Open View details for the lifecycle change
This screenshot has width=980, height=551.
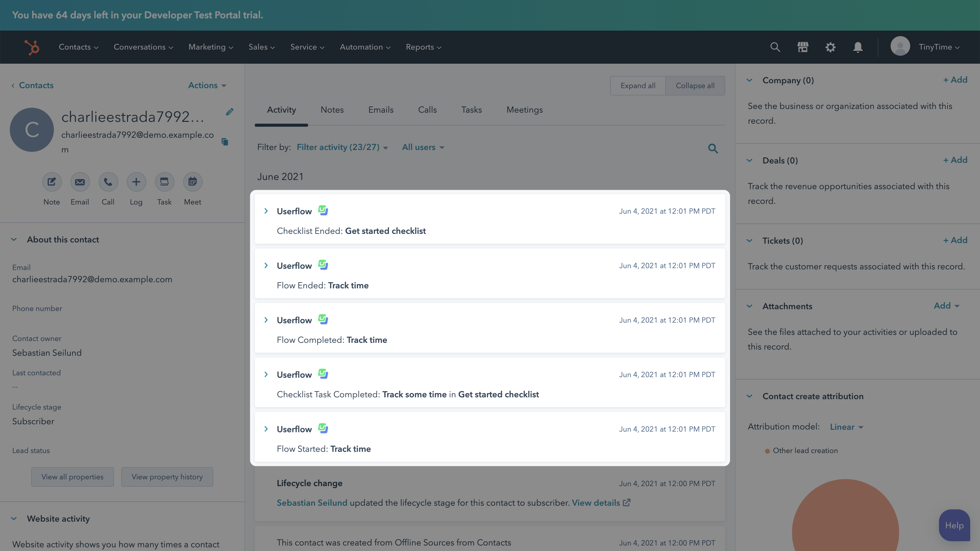click(x=596, y=502)
